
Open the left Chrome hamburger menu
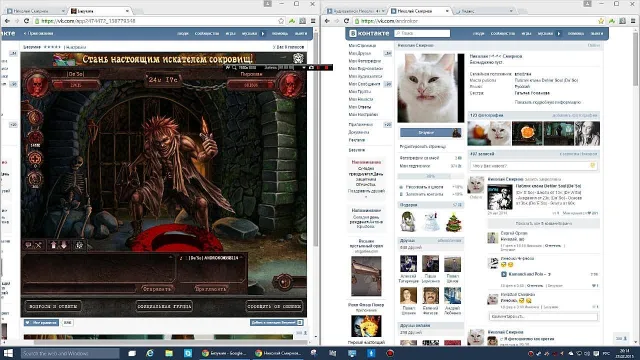pos(313,21)
